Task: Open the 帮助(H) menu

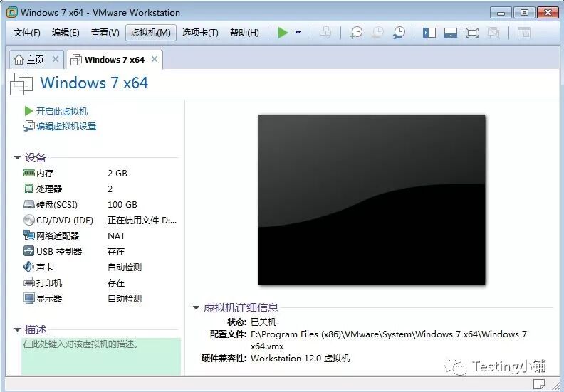Action: click(x=244, y=33)
